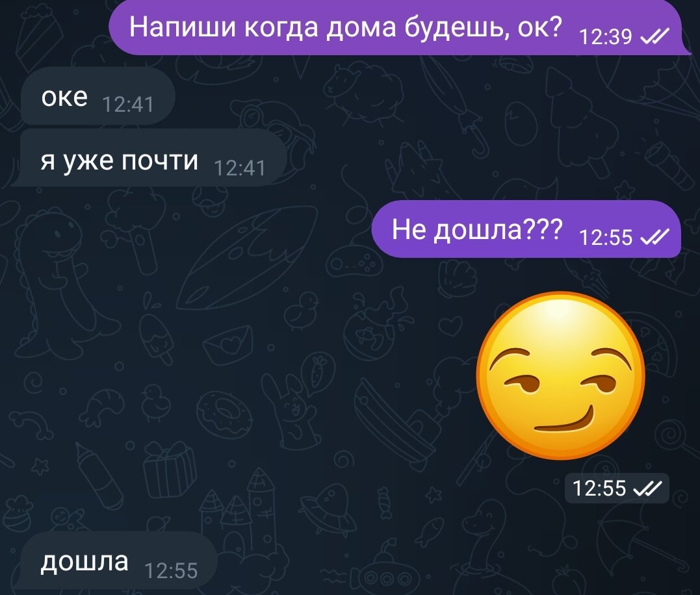Viewport: 700px width, 595px height.
Task: Select the incoming "оке" message bubble
Action: coord(97,96)
